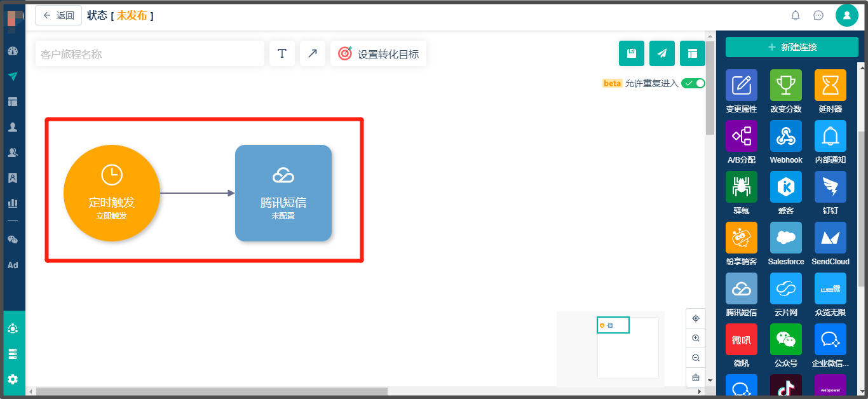Select the 云片网 connector icon
The height and width of the screenshot is (399, 868).
[786, 288]
